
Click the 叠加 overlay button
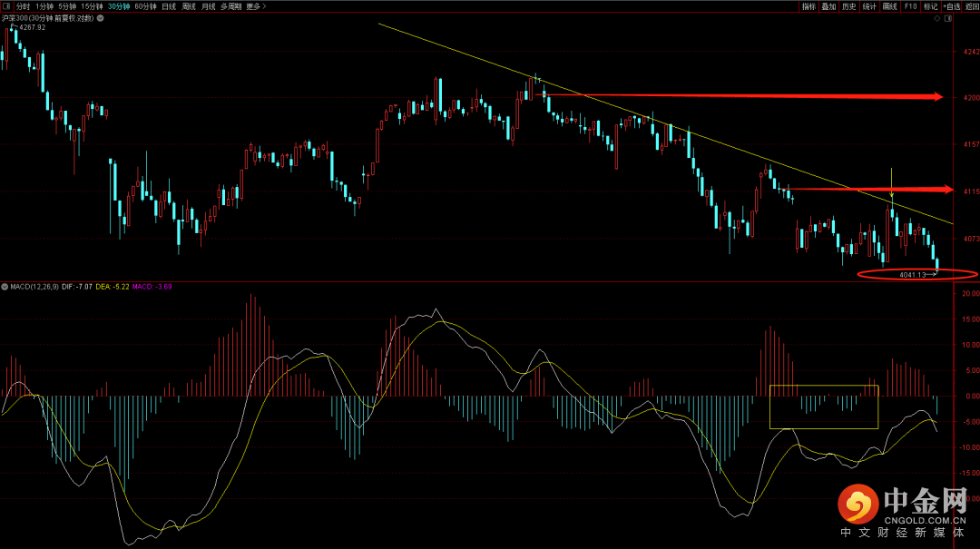[x=828, y=6]
